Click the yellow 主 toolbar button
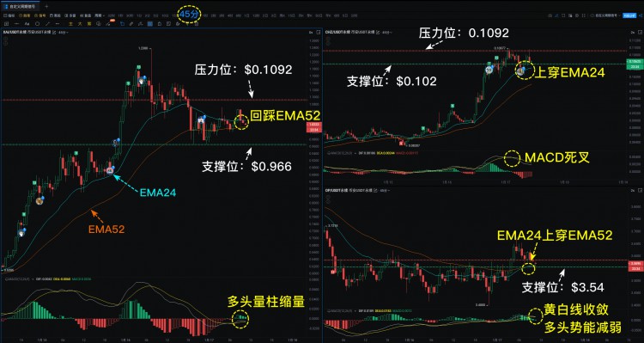Screen dimensions: 644x343 [70, 24]
